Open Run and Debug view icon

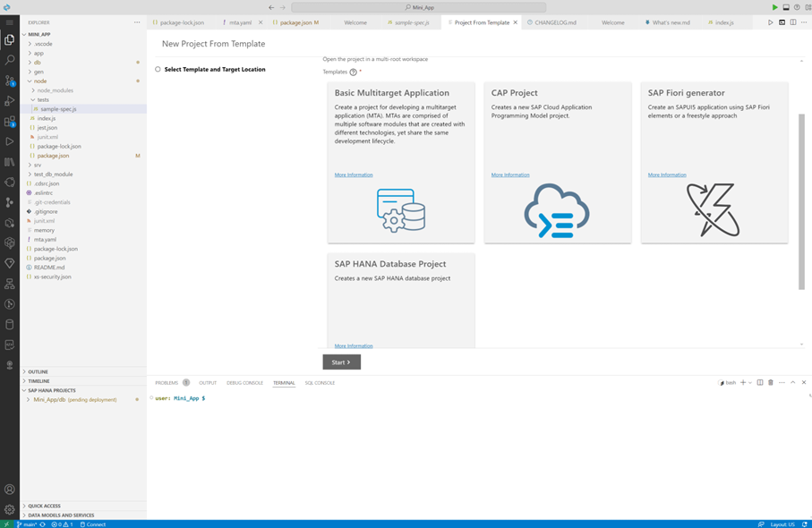9,101
